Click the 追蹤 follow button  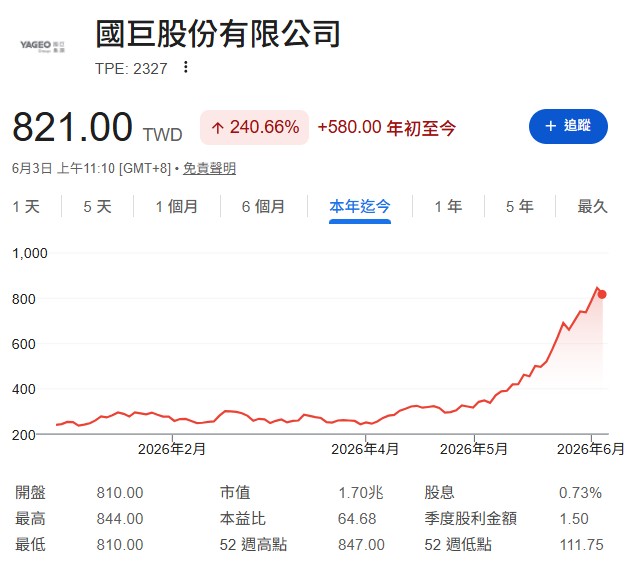(568, 126)
